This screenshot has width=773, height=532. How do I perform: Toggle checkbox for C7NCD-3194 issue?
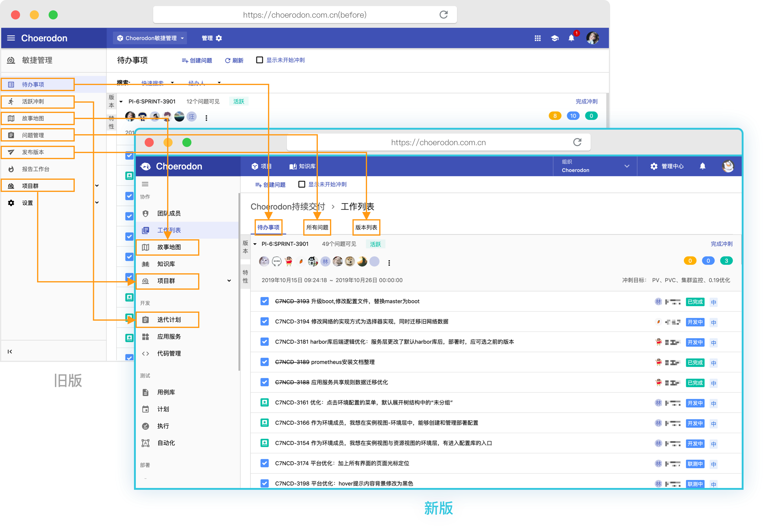pyautogui.click(x=264, y=322)
